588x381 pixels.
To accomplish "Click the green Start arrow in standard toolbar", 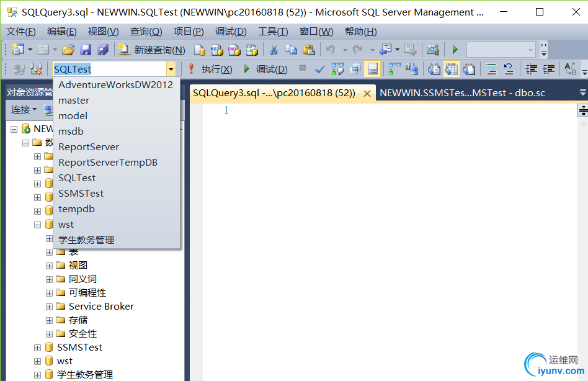I will pyautogui.click(x=455, y=50).
